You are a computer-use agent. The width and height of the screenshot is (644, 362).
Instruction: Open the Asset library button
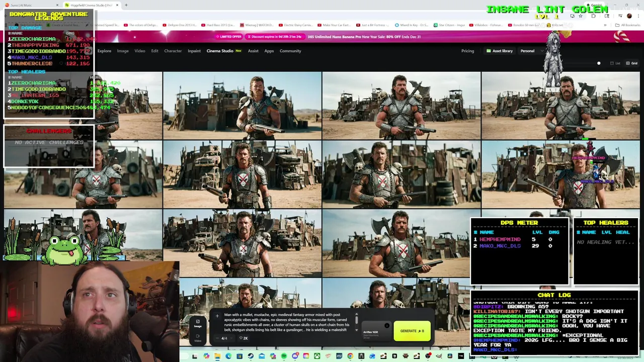tap(499, 51)
